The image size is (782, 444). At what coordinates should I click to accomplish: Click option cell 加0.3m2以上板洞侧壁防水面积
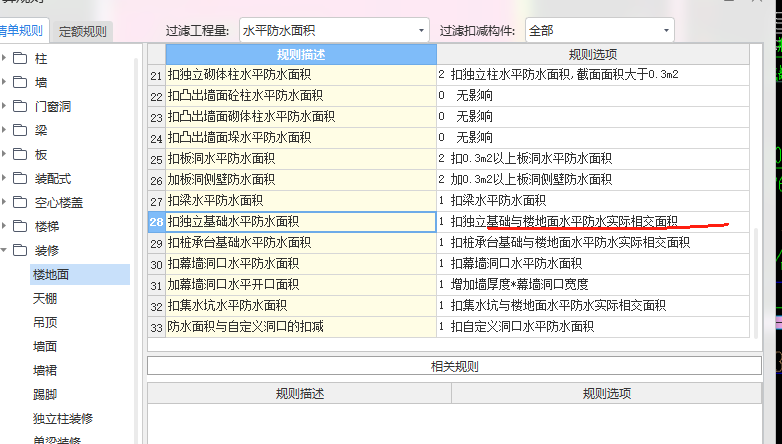(593, 180)
